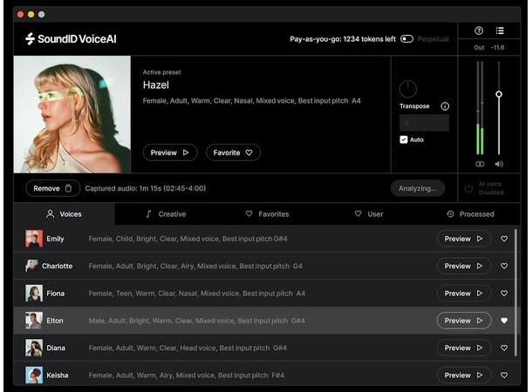Screen dimensions: 532x392
Task: Click Charlotte's avatar thumbnail
Action: point(31,266)
